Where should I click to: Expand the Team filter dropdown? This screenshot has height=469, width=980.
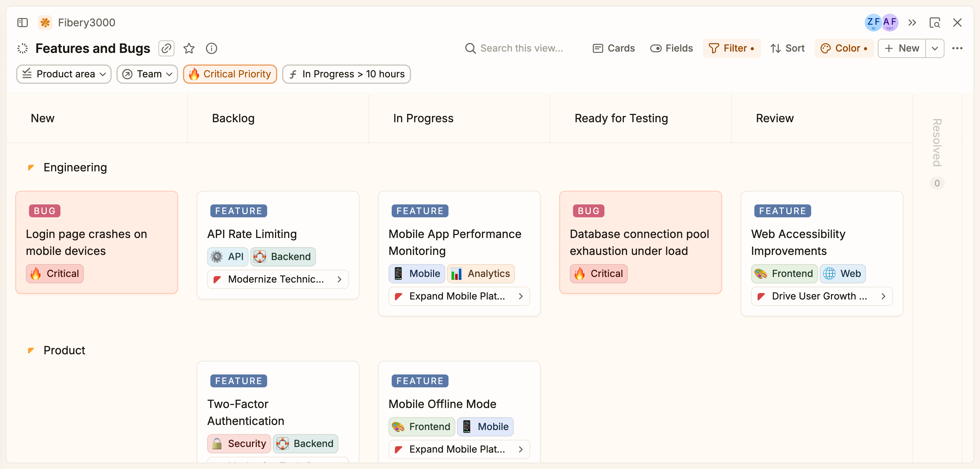(x=147, y=74)
